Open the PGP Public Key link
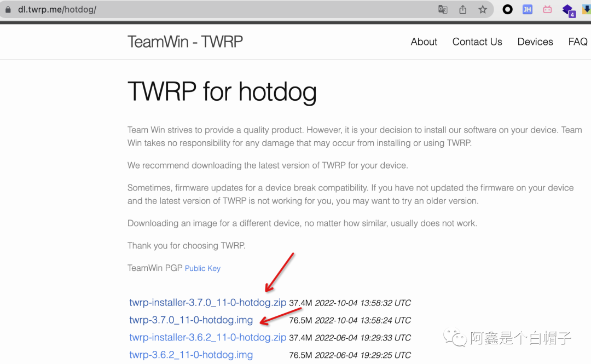This screenshot has height=364, width=591. (x=202, y=268)
